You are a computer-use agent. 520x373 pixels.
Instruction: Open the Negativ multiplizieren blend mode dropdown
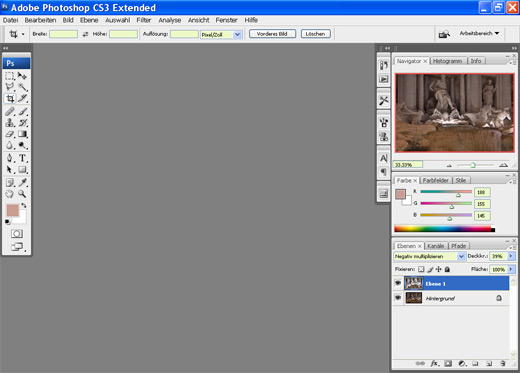pos(429,256)
